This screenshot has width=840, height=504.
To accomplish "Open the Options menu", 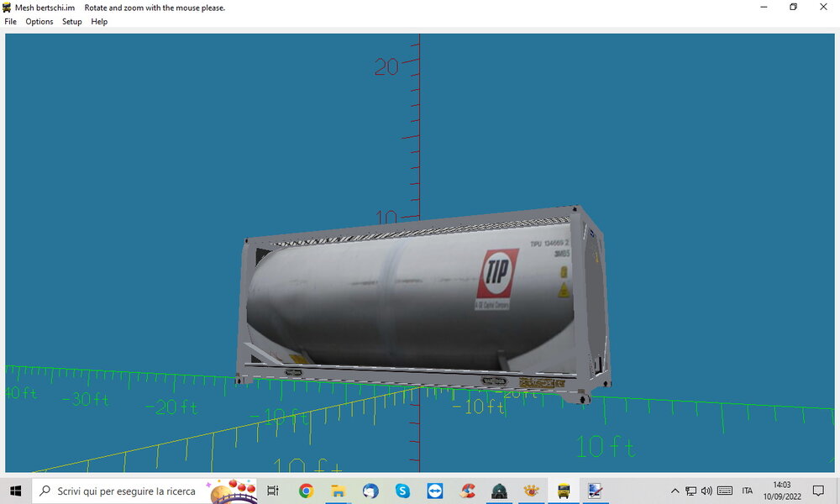I will 39,22.
